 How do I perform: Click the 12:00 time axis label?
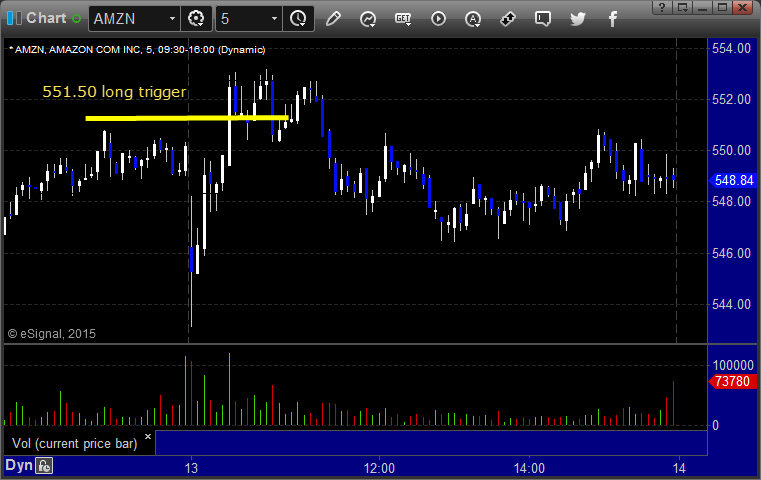[379, 468]
